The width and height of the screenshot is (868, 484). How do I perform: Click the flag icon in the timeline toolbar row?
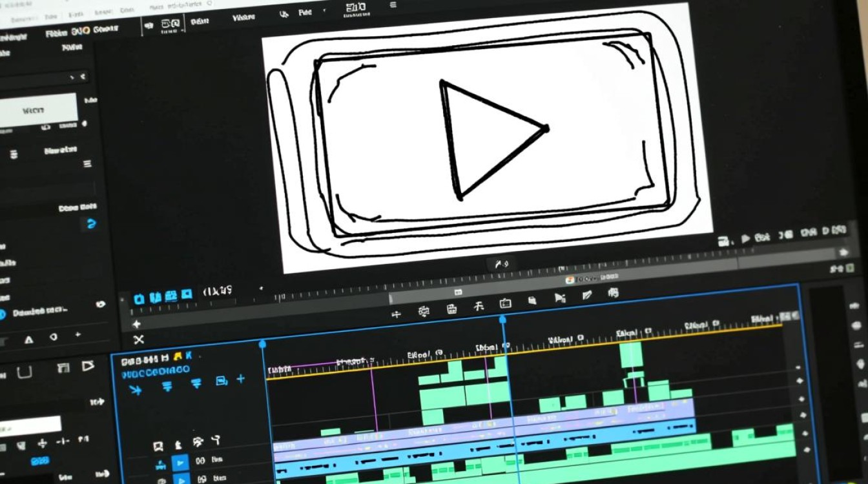(559, 298)
